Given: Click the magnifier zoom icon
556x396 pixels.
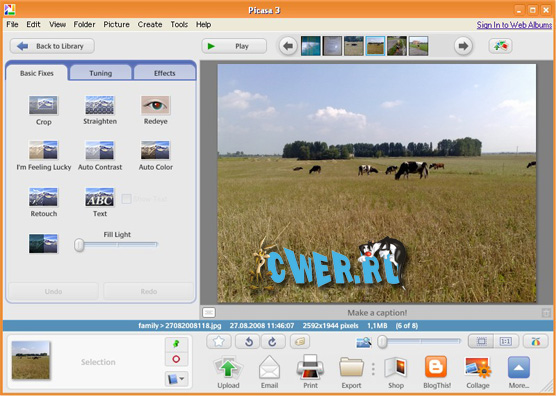Looking at the screenshot, I should pos(364,342).
